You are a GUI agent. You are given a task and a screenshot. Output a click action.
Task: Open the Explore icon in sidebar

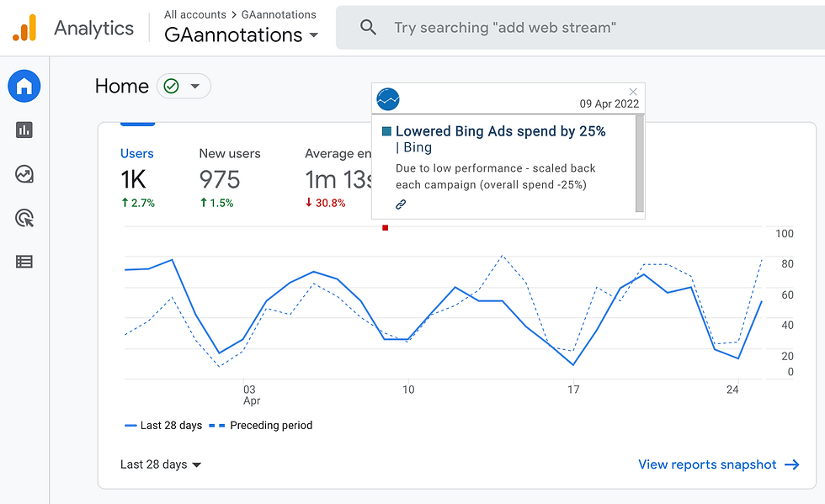24,174
